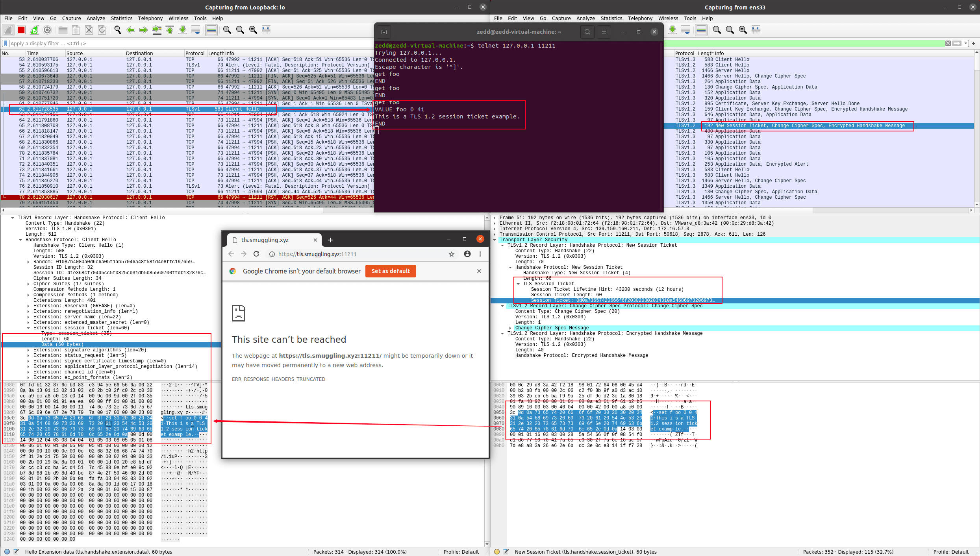Zoom out packet text in Loopback window
Screen dimensions: 980x556
240,30
